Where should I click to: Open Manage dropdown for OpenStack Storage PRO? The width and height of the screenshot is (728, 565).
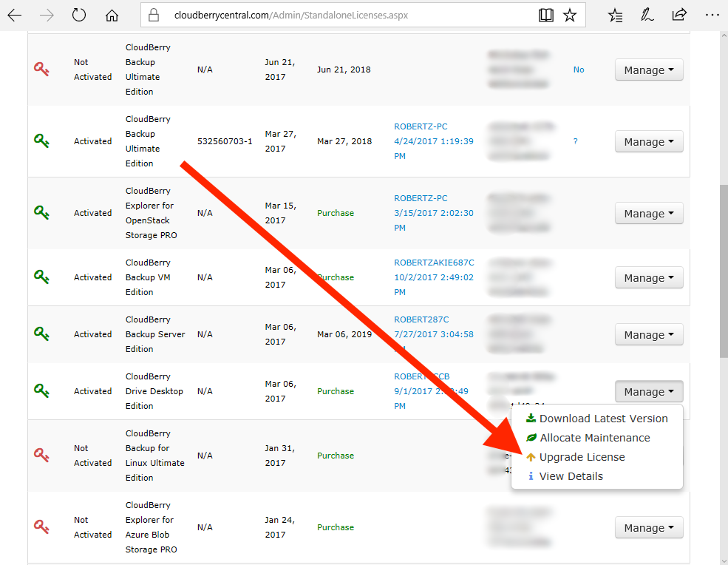pyautogui.click(x=649, y=213)
